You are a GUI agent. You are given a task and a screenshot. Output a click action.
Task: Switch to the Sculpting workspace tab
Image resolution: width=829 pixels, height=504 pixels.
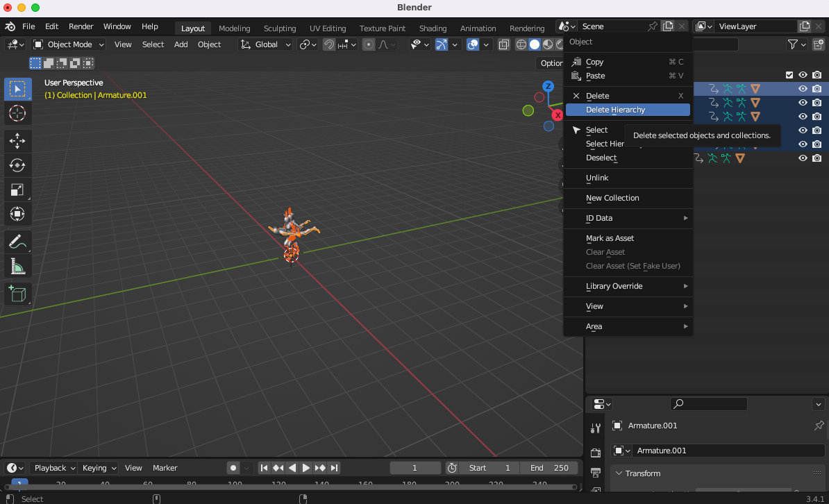pyautogui.click(x=280, y=28)
